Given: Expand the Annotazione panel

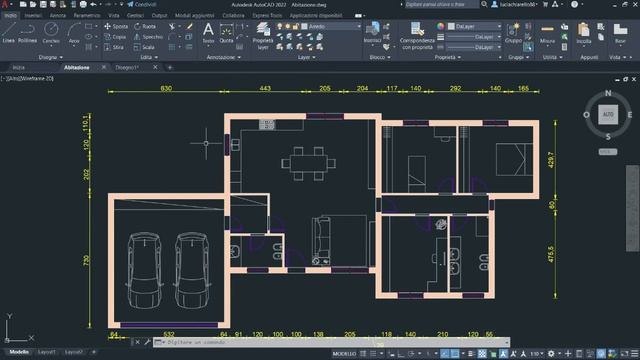Looking at the screenshot, I should 224,58.
